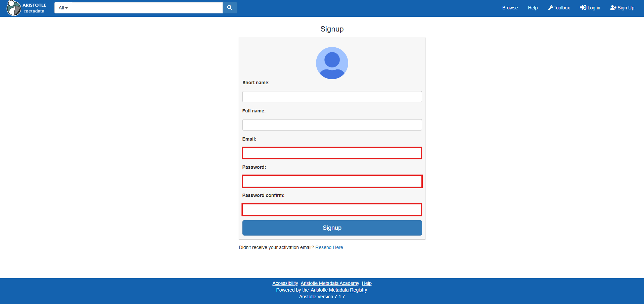Open Log in from the navbar
The width and height of the screenshot is (644, 304).
click(x=590, y=8)
